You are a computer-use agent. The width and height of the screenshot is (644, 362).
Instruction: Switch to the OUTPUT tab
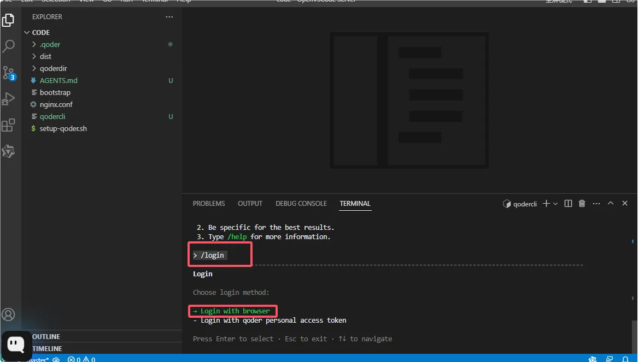(250, 204)
